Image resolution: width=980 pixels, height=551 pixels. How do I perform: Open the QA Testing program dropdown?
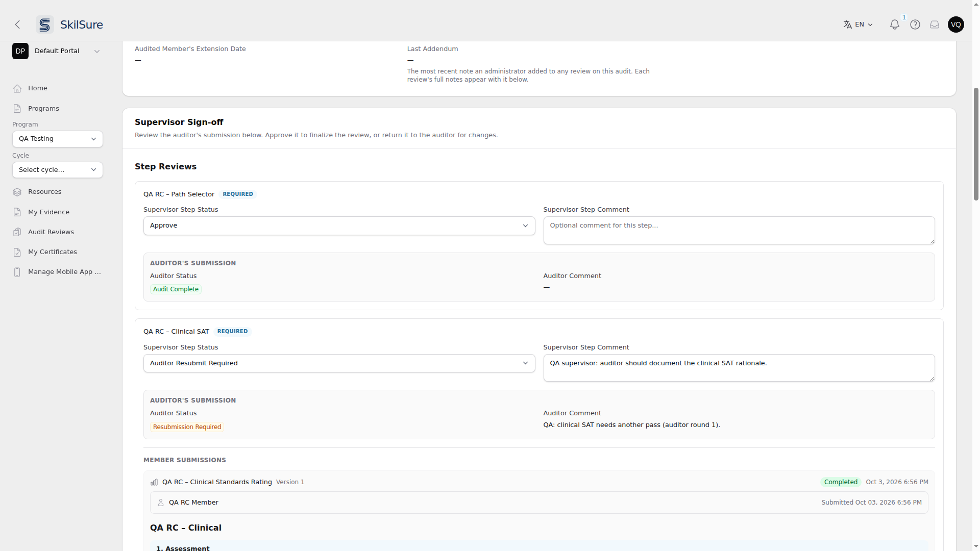coord(58,139)
